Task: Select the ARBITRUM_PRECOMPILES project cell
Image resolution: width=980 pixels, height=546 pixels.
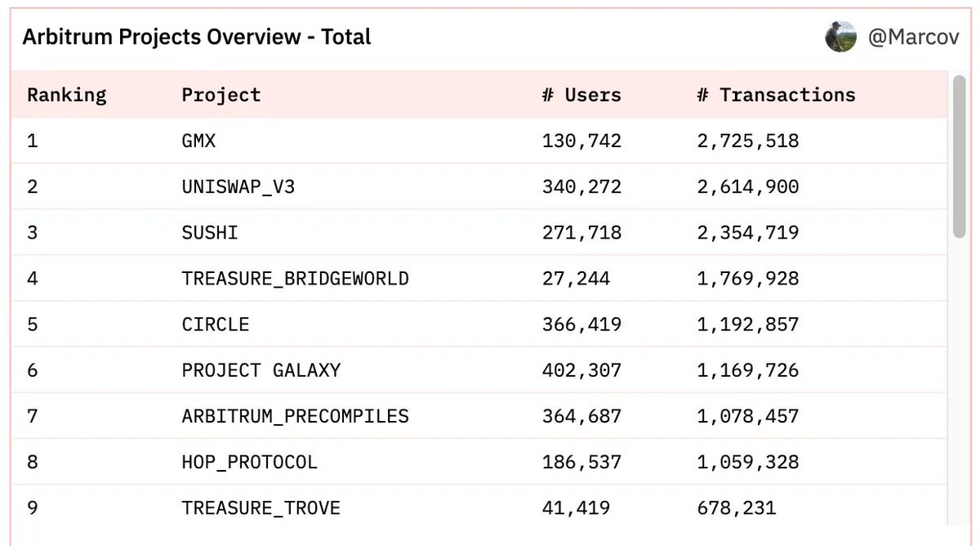Action: (295, 417)
